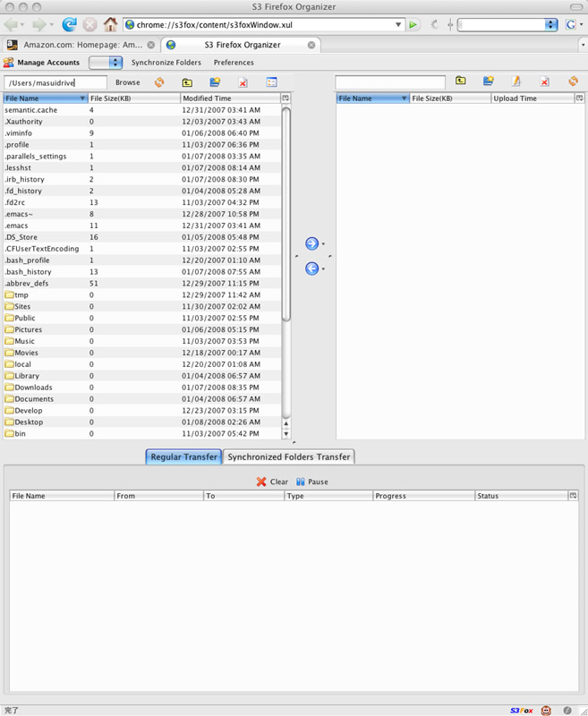Click the local file properties view icon
The width and height of the screenshot is (588, 716).
(272, 82)
